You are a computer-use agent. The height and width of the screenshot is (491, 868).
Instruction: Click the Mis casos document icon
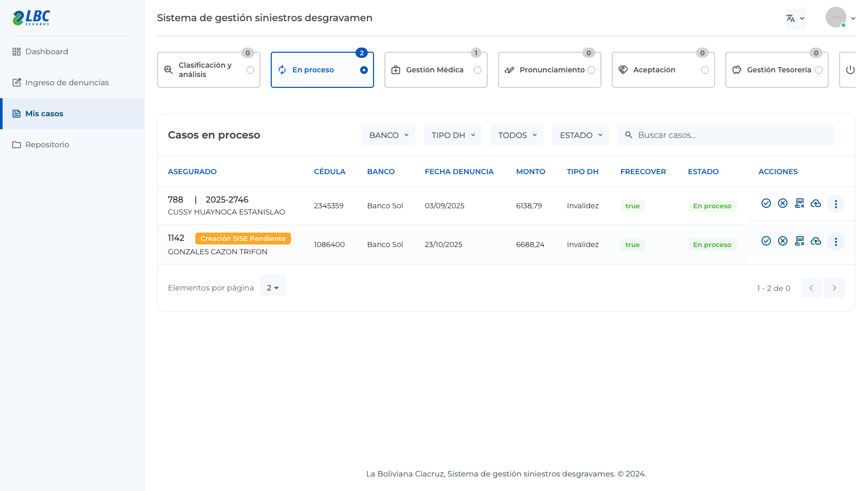pos(17,114)
